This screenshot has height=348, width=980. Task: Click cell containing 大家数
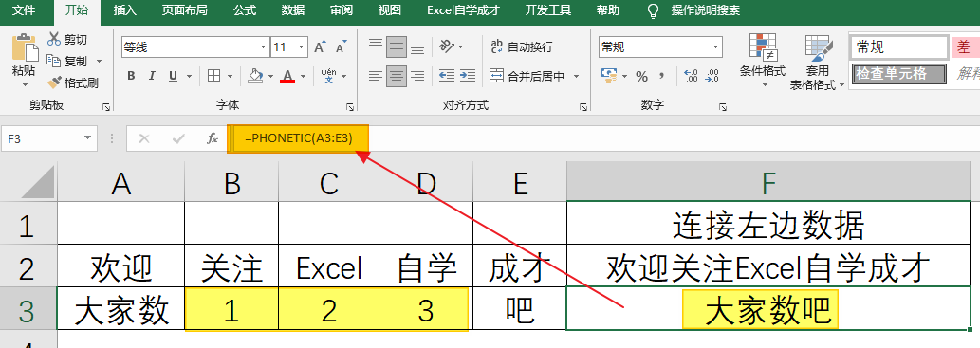[121, 308]
